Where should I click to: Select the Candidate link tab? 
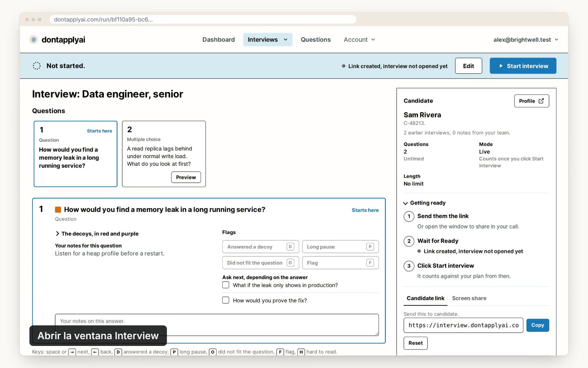pyautogui.click(x=426, y=298)
